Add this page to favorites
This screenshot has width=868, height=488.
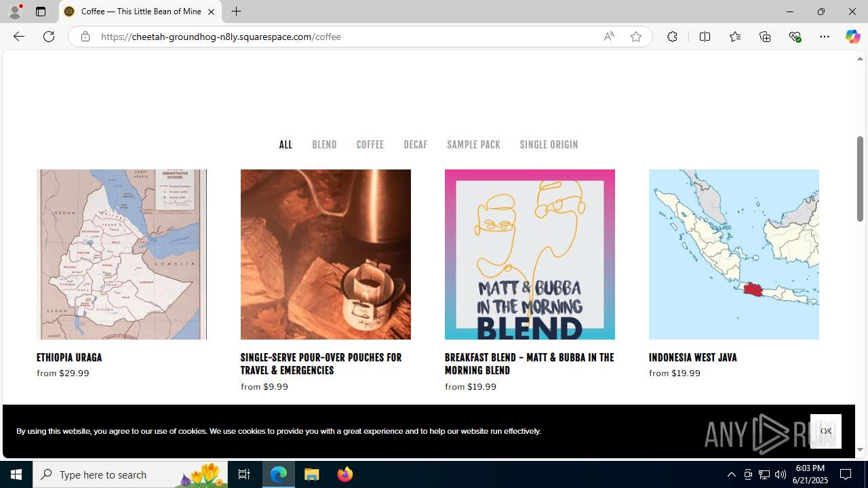click(636, 37)
